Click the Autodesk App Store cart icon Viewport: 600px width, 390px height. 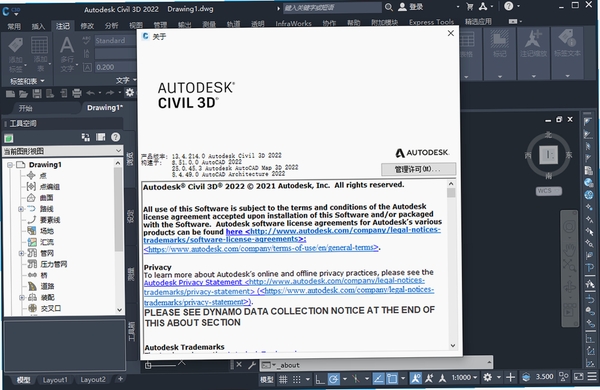tap(470, 7)
